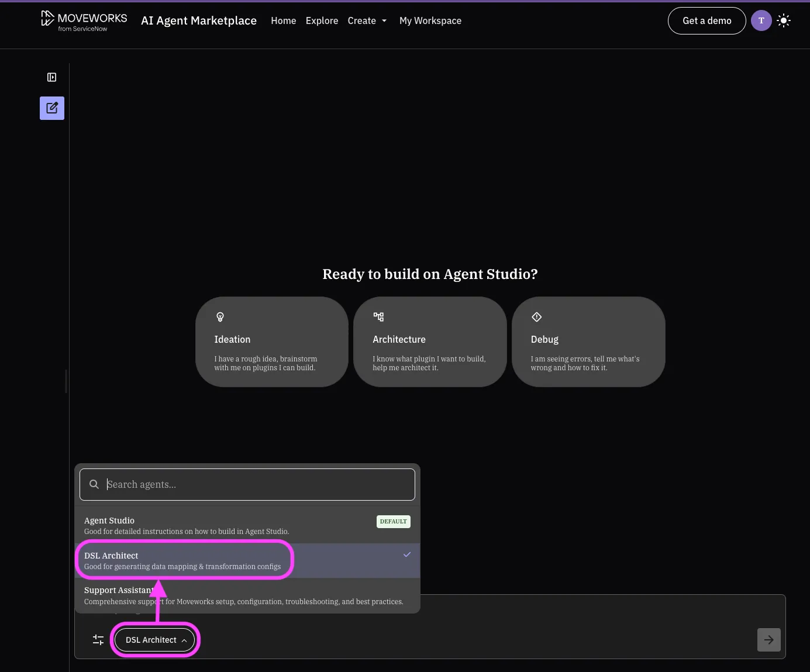Open the settings sliders icon
810x672 pixels.
[x=98, y=640]
